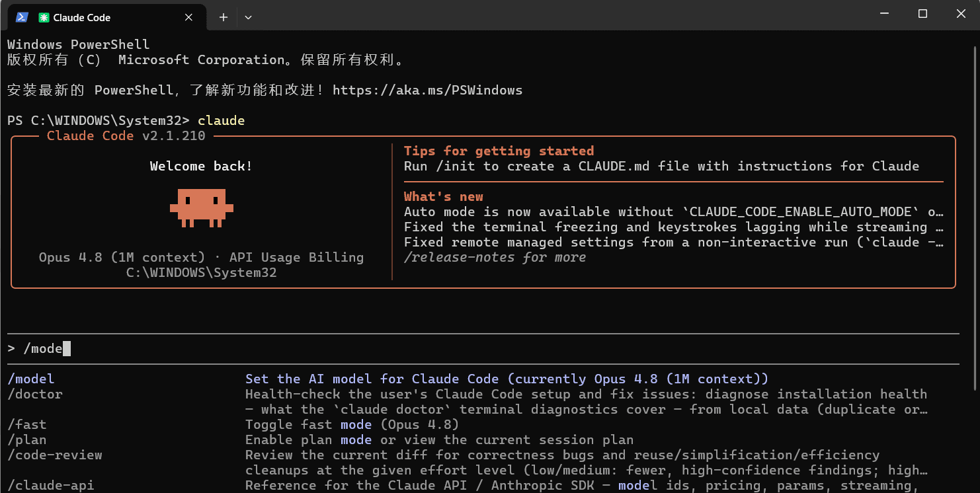Click the Claude Code tab icon

(x=44, y=18)
